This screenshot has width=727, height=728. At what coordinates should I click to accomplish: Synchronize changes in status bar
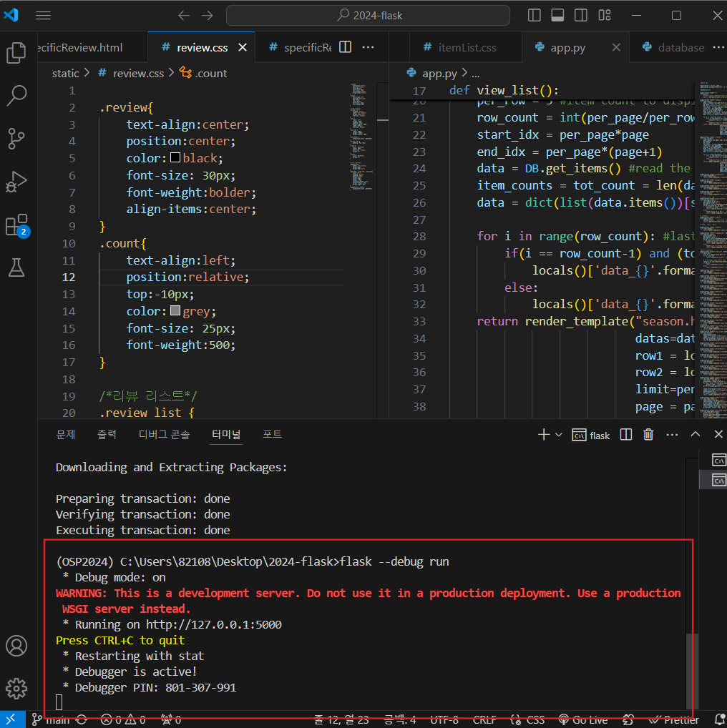click(x=82, y=719)
